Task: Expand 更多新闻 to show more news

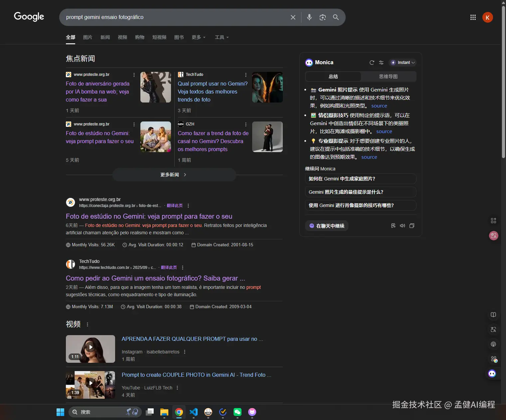Action: (174, 175)
